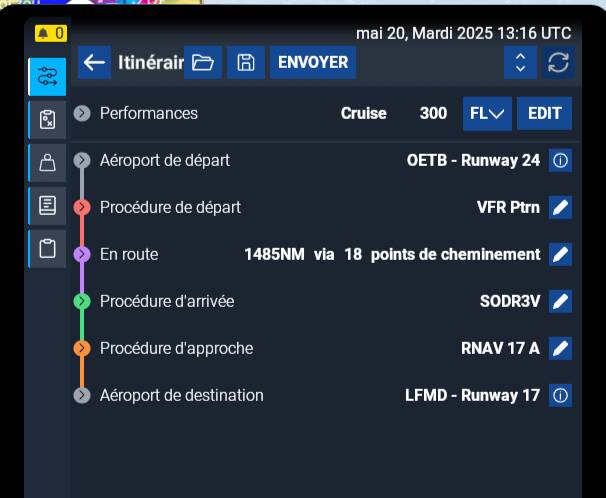Edit En route waypoints with pencil icon
The height and width of the screenshot is (498, 606).
point(561,255)
